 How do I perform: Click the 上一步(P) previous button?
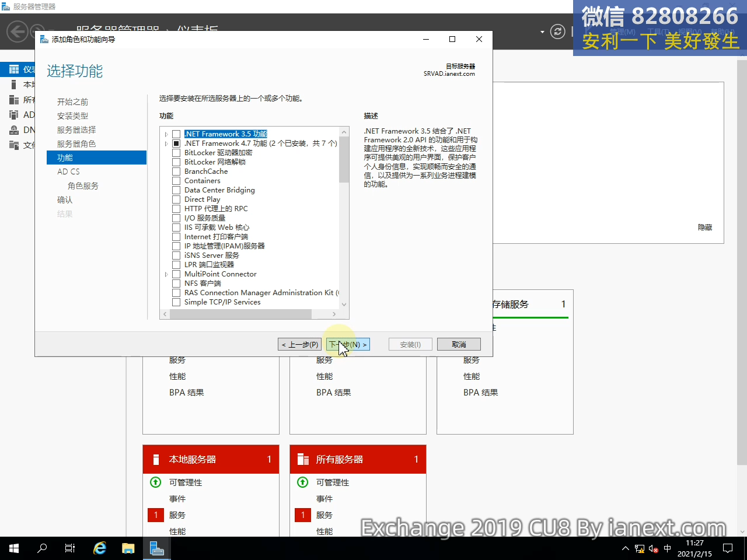[x=300, y=344]
